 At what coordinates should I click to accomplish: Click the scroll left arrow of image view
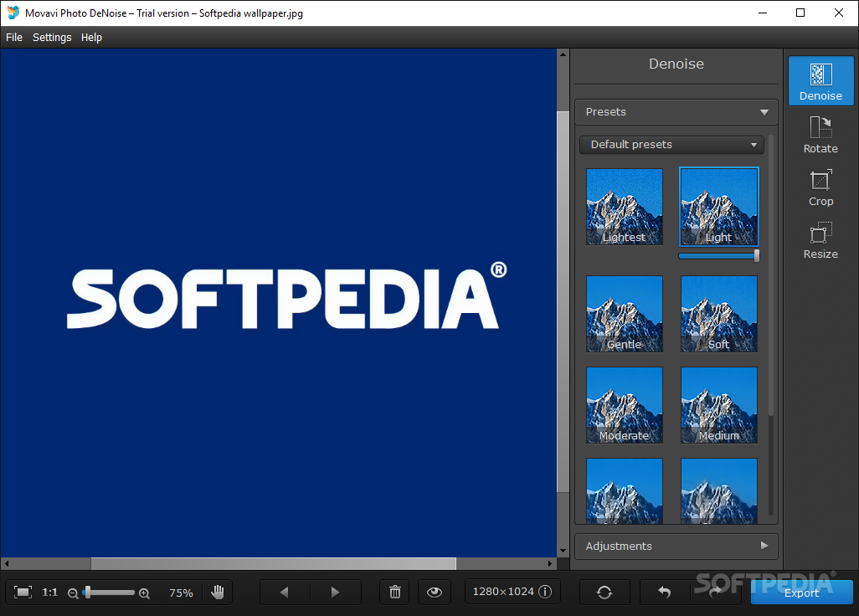pyautogui.click(x=6, y=563)
